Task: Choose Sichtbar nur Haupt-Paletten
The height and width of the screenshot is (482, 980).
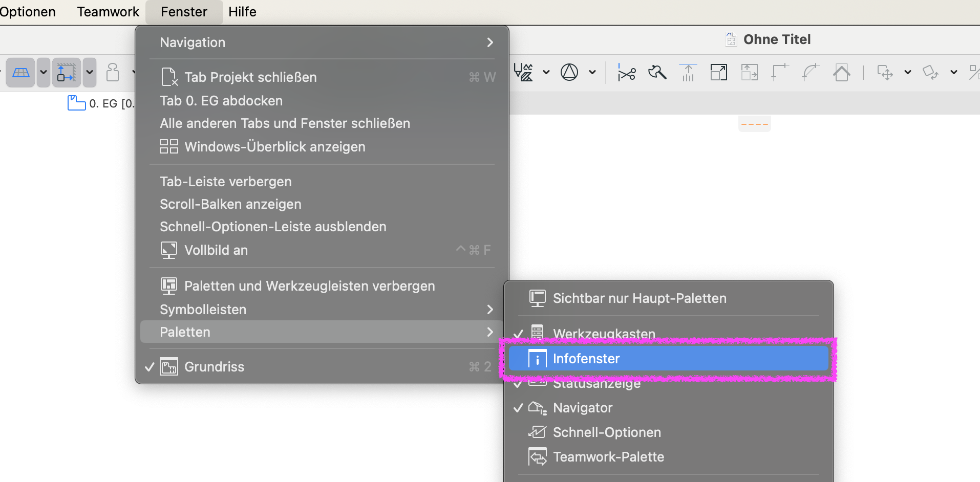Action: (x=669, y=298)
